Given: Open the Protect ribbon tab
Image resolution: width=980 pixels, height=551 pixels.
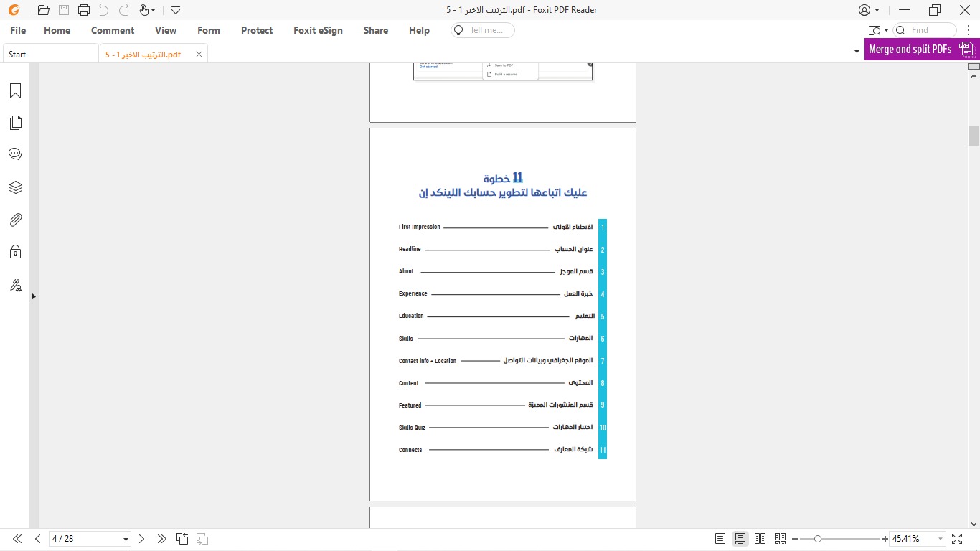Looking at the screenshot, I should (257, 30).
